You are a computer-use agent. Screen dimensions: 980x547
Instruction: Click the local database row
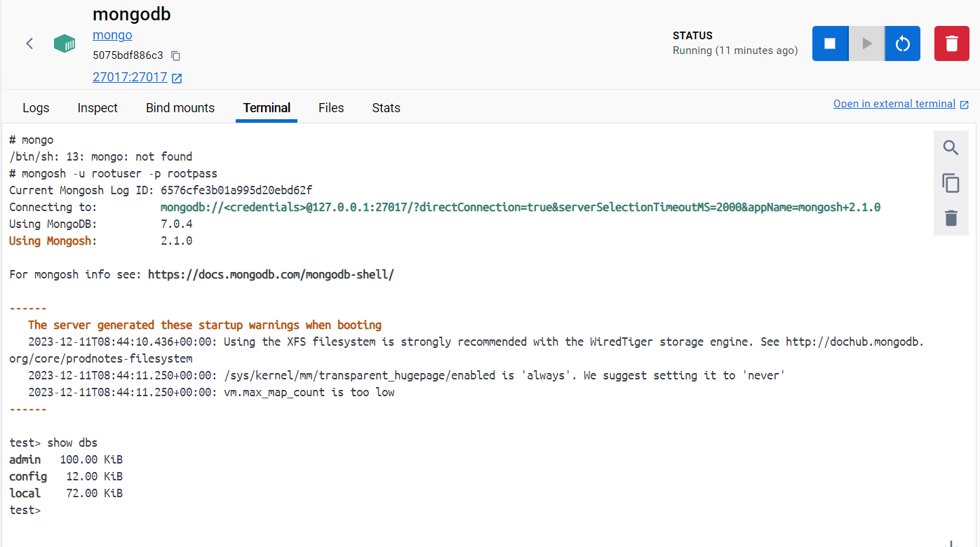[66, 493]
